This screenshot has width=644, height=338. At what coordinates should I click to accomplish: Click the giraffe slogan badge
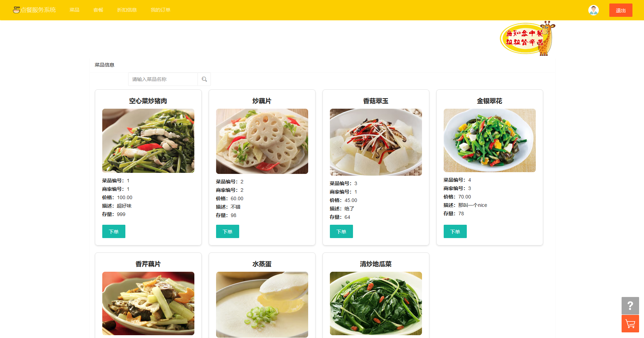pyautogui.click(x=527, y=38)
